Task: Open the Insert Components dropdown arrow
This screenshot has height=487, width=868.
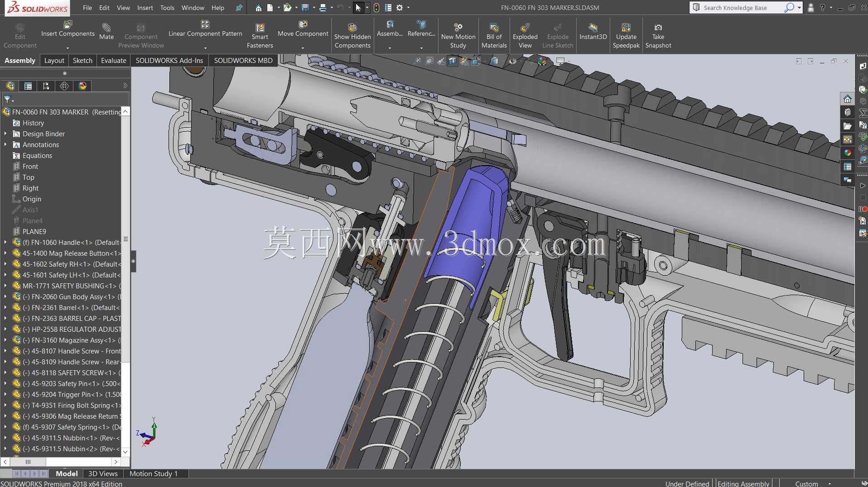Action: coord(68,48)
